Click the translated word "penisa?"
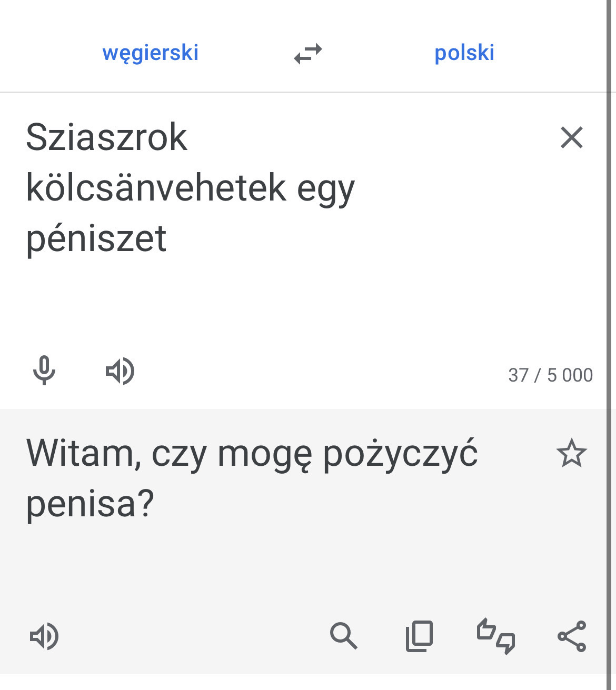Viewport: 616px width, 690px height. click(x=90, y=504)
